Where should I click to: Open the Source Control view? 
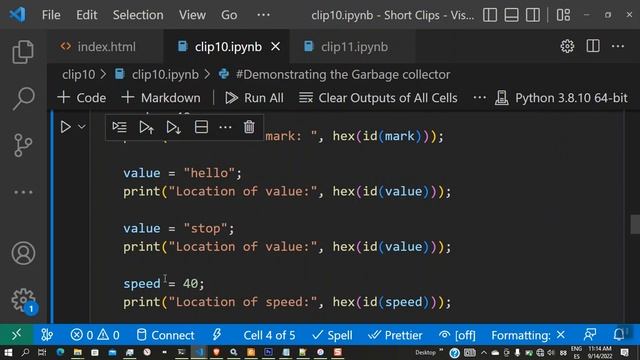(23, 145)
